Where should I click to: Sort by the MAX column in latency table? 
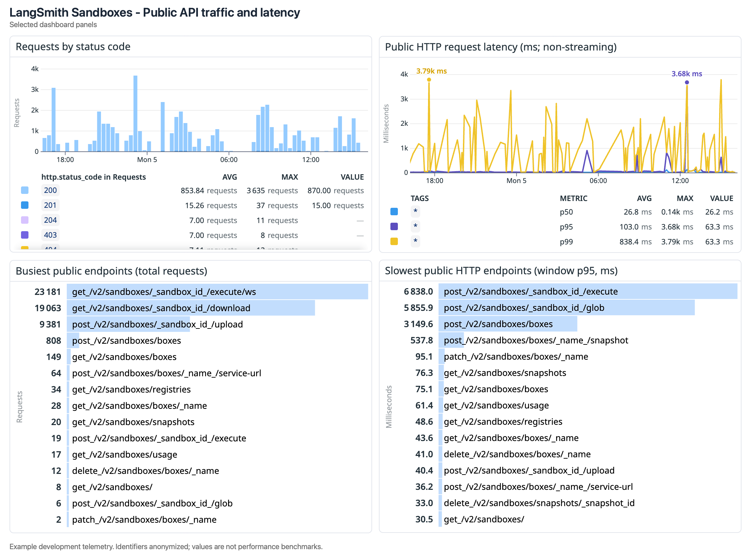685,198
